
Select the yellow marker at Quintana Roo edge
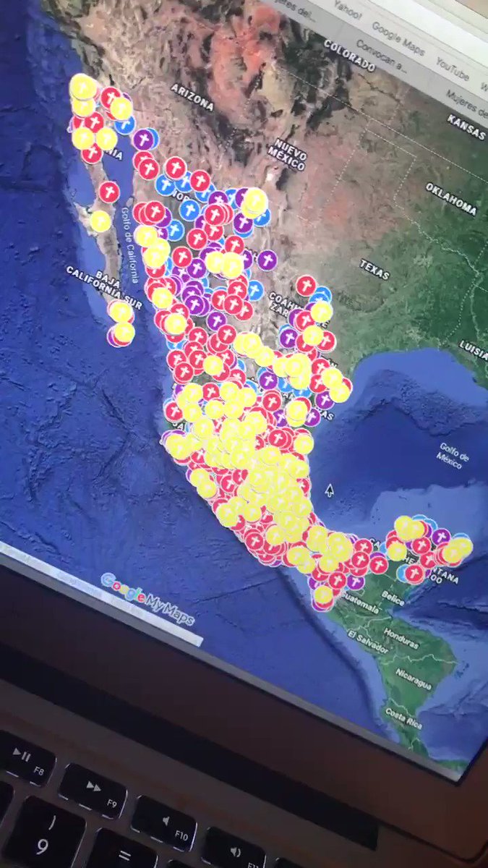pos(461,547)
